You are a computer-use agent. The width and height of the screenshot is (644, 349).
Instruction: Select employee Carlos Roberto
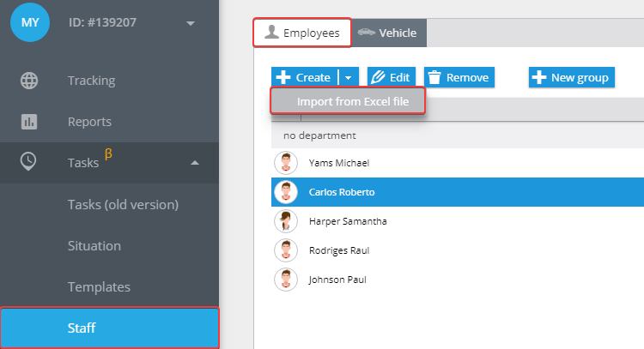coord(458,192)
